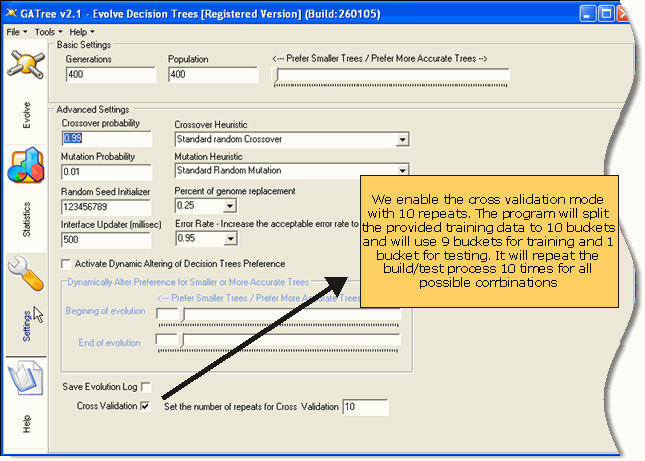Open the Settings wrench icon

(26, 273)
